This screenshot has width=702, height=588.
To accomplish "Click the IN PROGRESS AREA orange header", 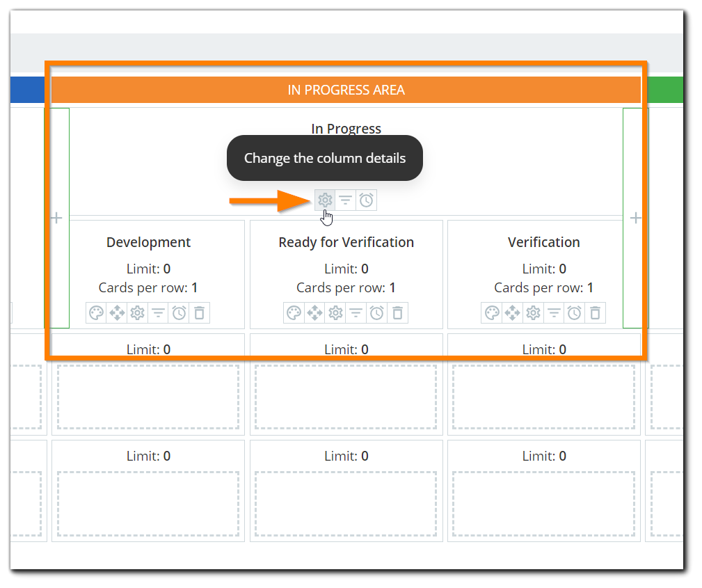I will pos(346,90).
